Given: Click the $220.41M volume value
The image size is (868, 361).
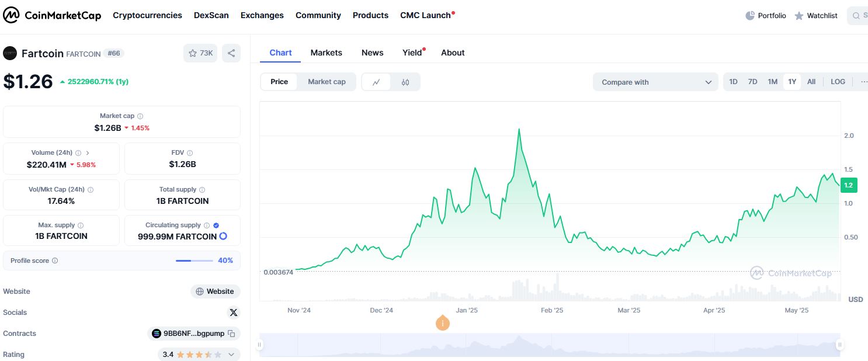Looking at the screenshot, I should 46,165.
